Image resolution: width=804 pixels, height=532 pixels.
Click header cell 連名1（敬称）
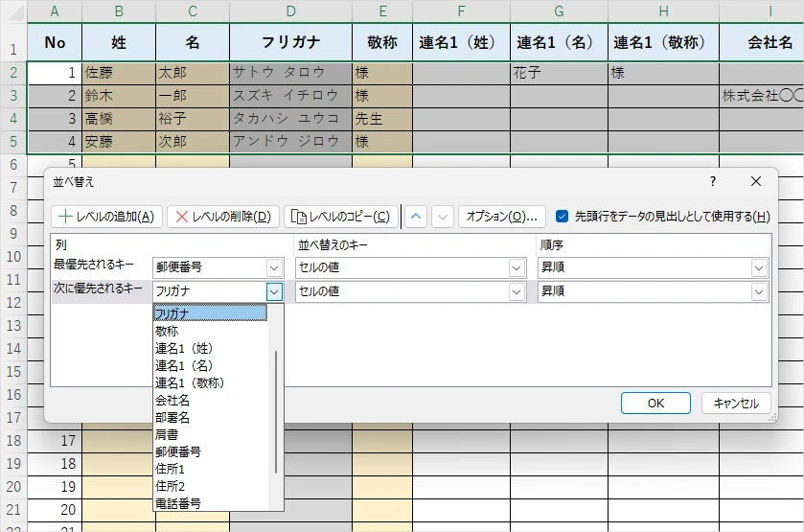(x=663, y=42)
